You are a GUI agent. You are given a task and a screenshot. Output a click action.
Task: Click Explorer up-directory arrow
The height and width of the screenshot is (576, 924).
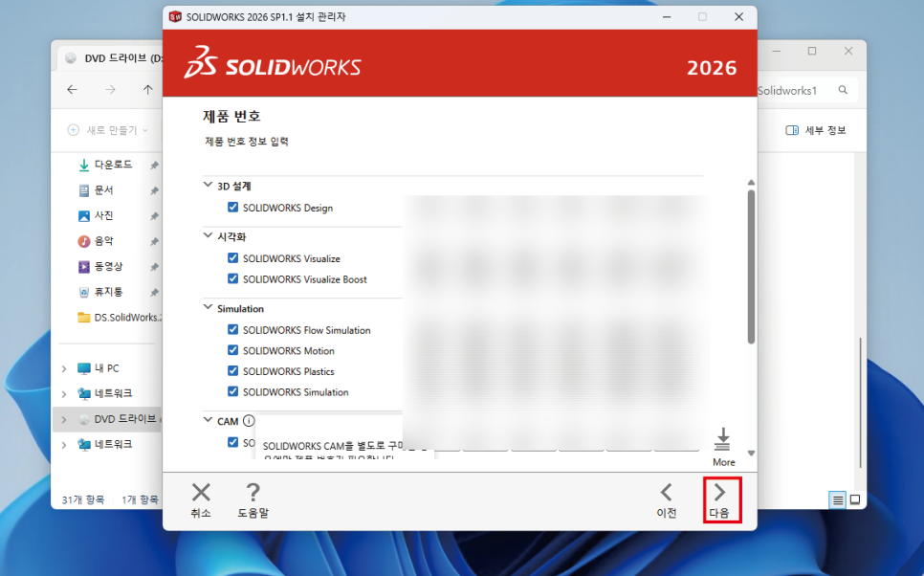pyautogui.click(x=148, y=90)
